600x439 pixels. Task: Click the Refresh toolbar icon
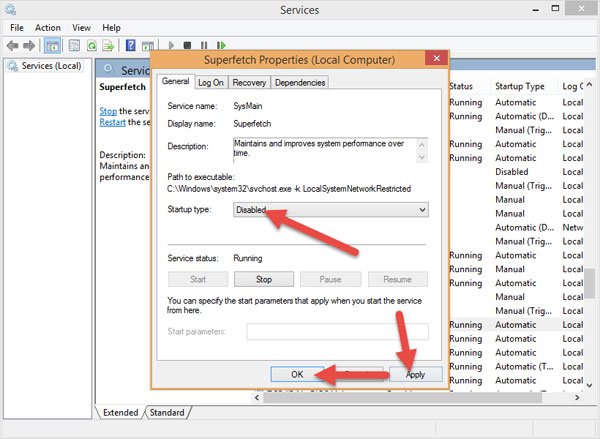[x=92, y=46]
